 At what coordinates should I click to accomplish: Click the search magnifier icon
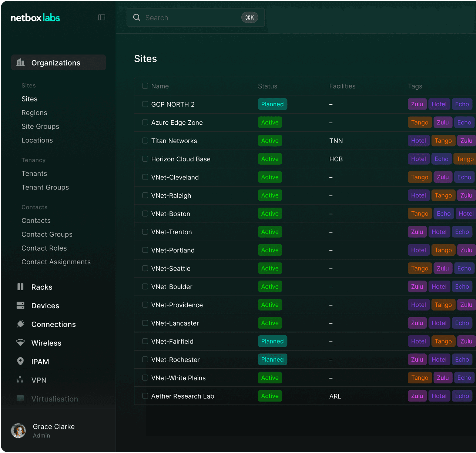pyautogui.click(x=137, y=17)
